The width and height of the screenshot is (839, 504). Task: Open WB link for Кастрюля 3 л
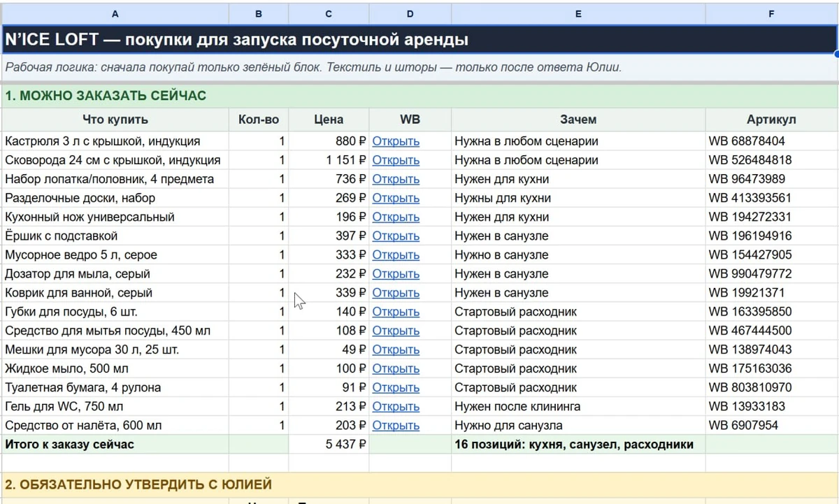coord(396,141)
